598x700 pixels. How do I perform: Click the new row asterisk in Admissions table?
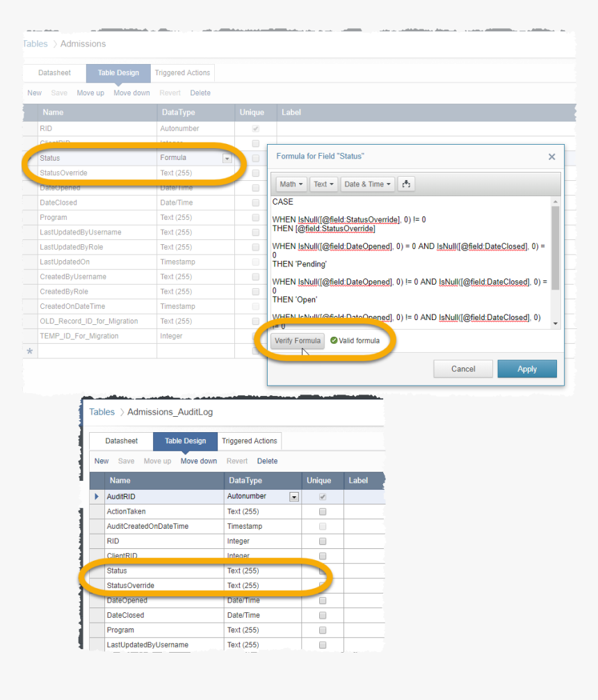tap(30, 351)
